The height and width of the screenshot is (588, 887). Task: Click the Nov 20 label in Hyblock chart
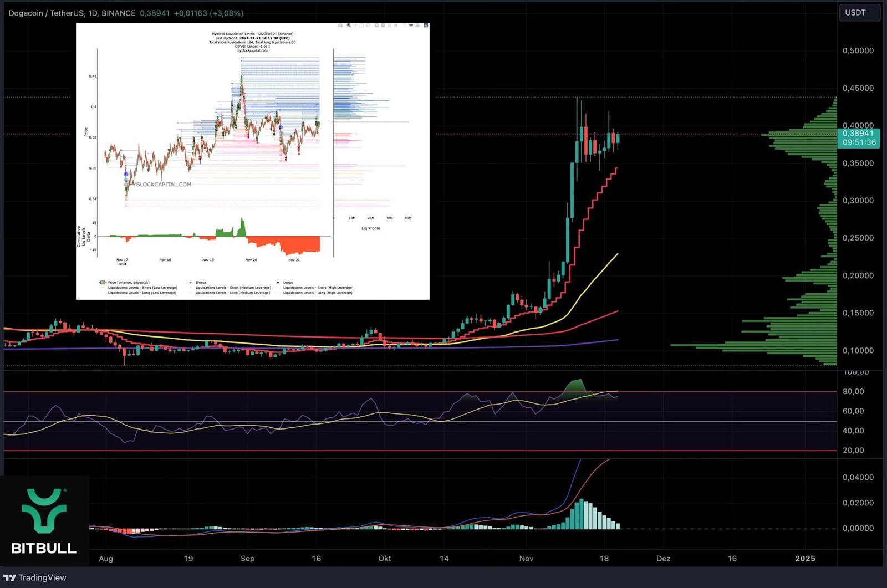click(251, 260)
